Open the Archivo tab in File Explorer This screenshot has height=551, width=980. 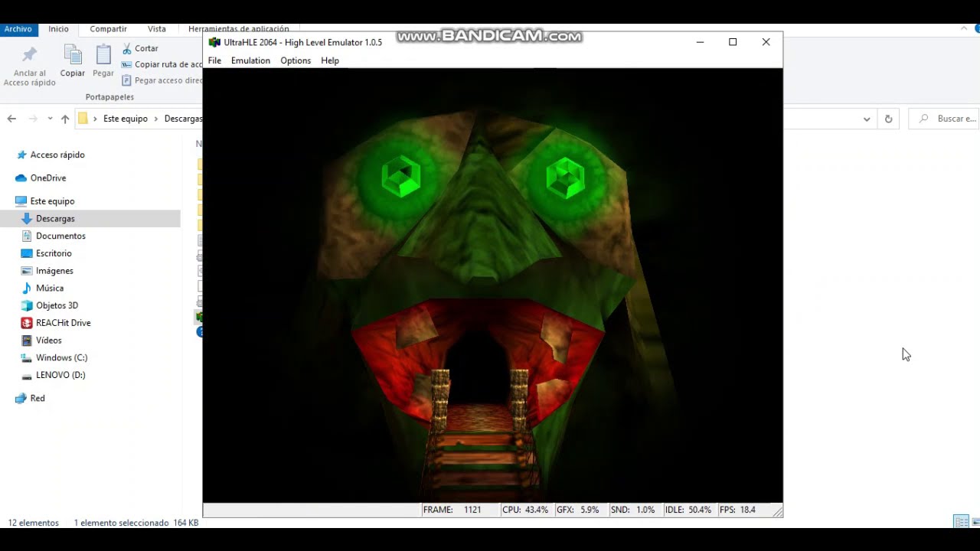click(18, 29)
